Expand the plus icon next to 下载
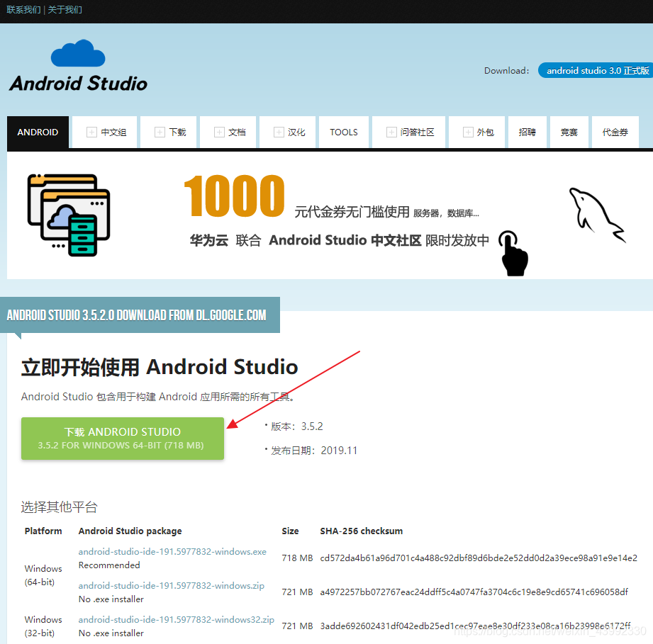This screenshot has width=653, height=644. pyautogui.click(x=160, y=132)
